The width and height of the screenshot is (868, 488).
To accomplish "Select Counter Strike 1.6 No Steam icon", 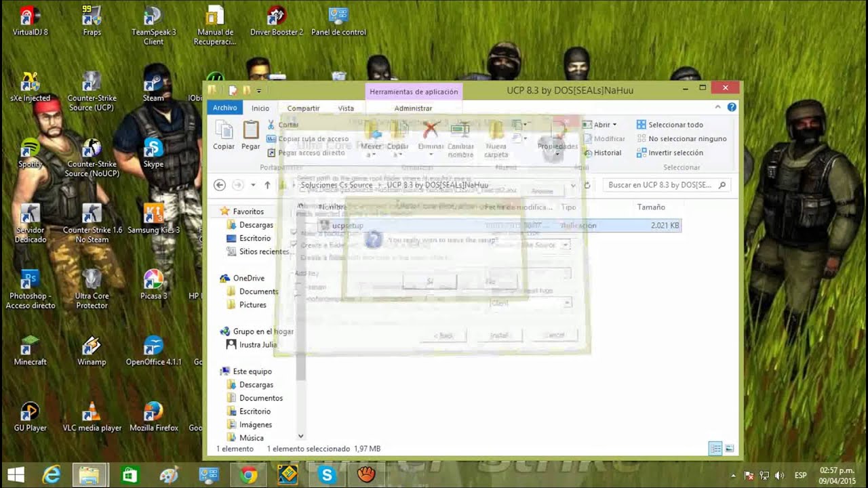I will point(92,223).
